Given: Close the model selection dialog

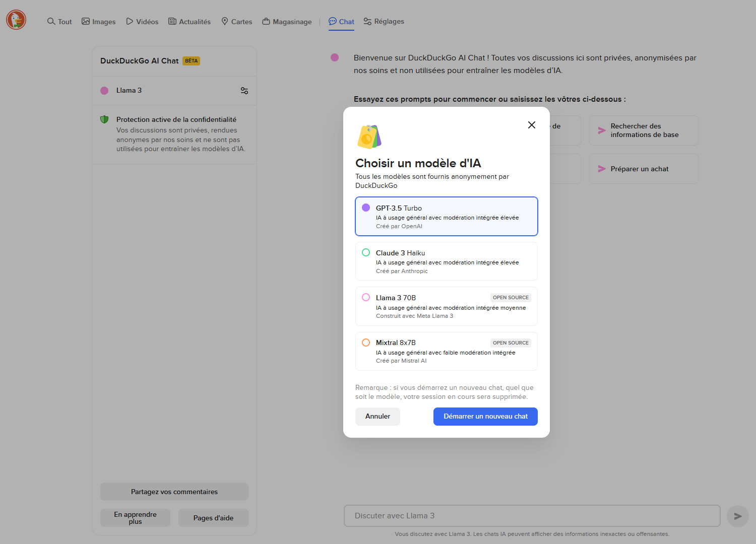Looking at the screenshot, I should (x=532, y=125).
